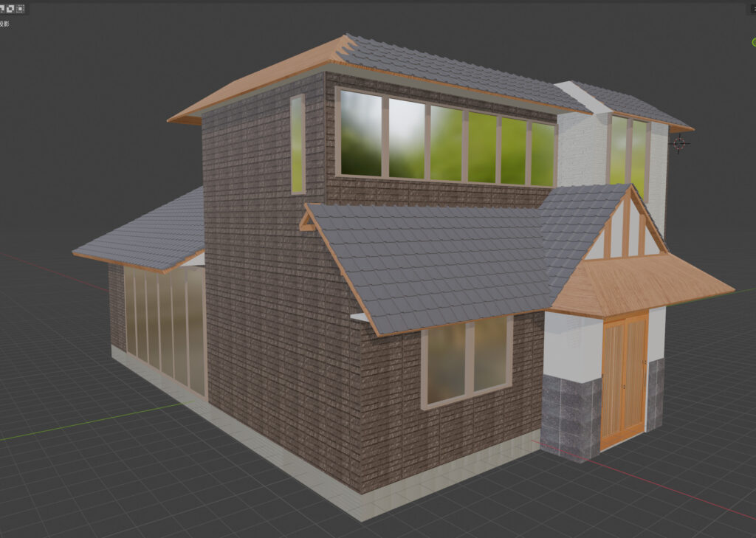Click the rightmost dotted-square selection mode icon
This screenshot has height=538, width=756.
coord(20,9)
